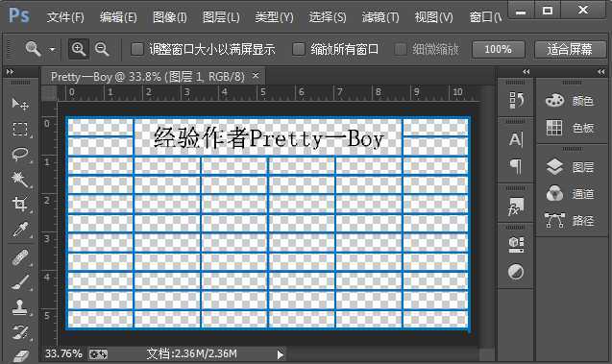Click the 经验作者Pretty一Boy text on canvas
The height and width of the screenshot is (364, 612).
(269, 137)
